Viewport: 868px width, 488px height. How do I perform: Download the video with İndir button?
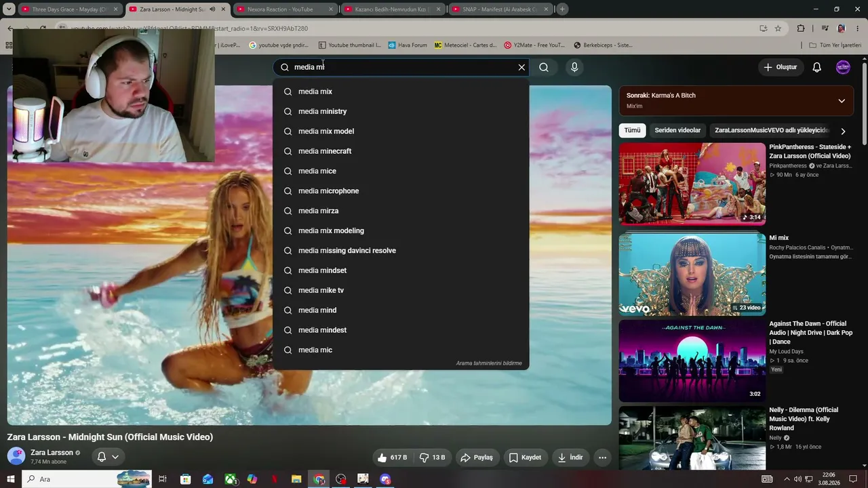[570, 457]
